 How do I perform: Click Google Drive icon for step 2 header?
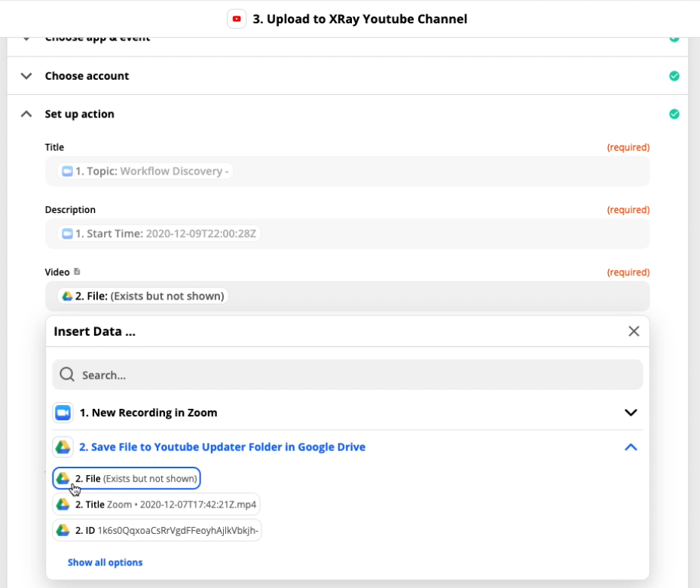tap(63, 447)
